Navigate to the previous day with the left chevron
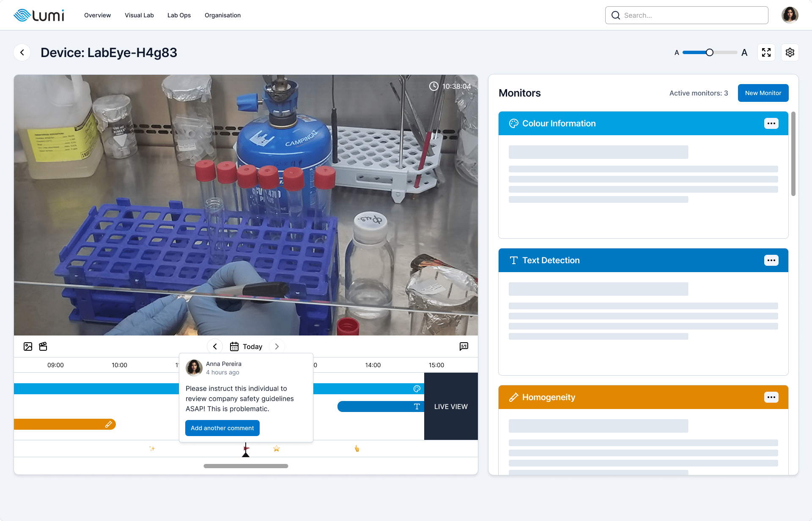812x521 pixels. coord(215,346)
